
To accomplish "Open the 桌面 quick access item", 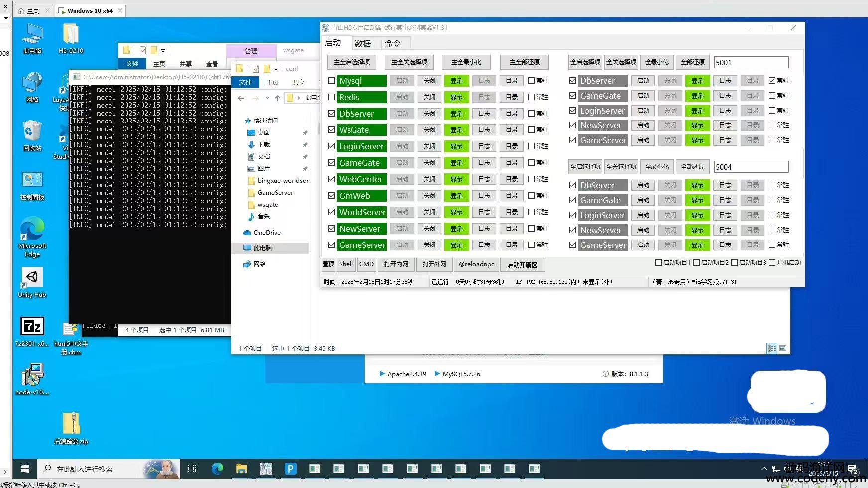I will point(264,133).
